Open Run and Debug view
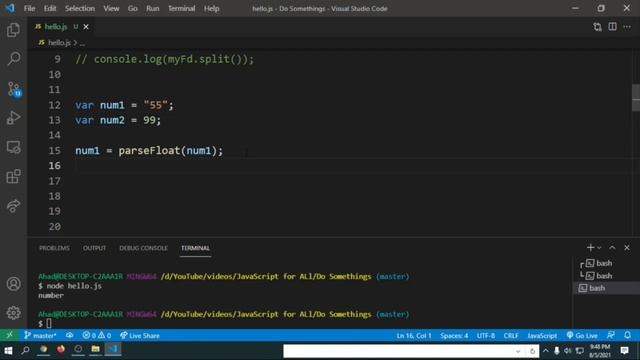 pos(13,118)
